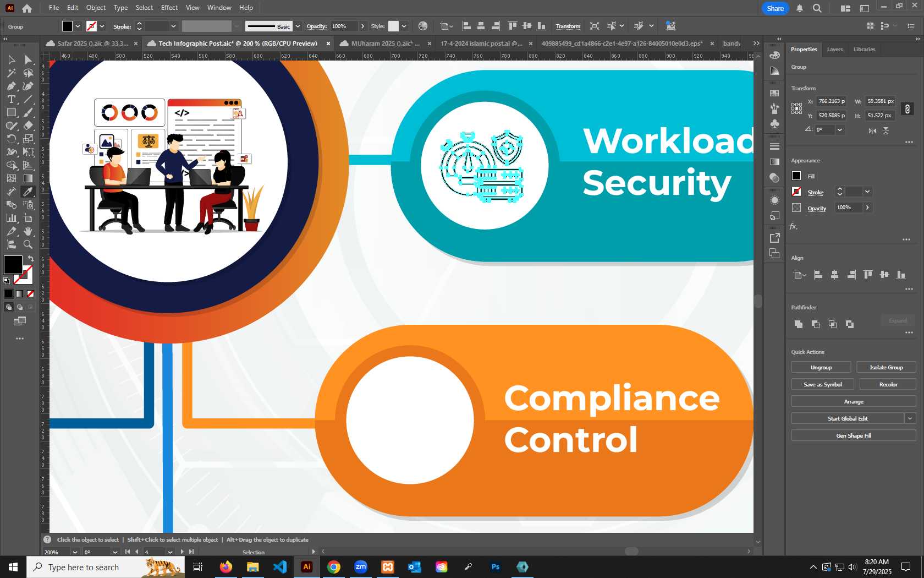Click the large black Fill box in toolbar
This screenshot has height=578, width=924.
[x=13, y=265]
